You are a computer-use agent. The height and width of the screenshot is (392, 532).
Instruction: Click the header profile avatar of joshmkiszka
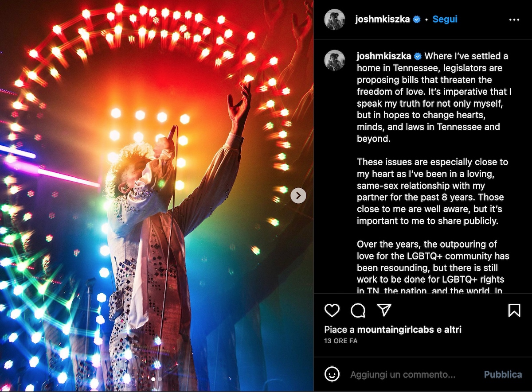(x=335, y=19)
